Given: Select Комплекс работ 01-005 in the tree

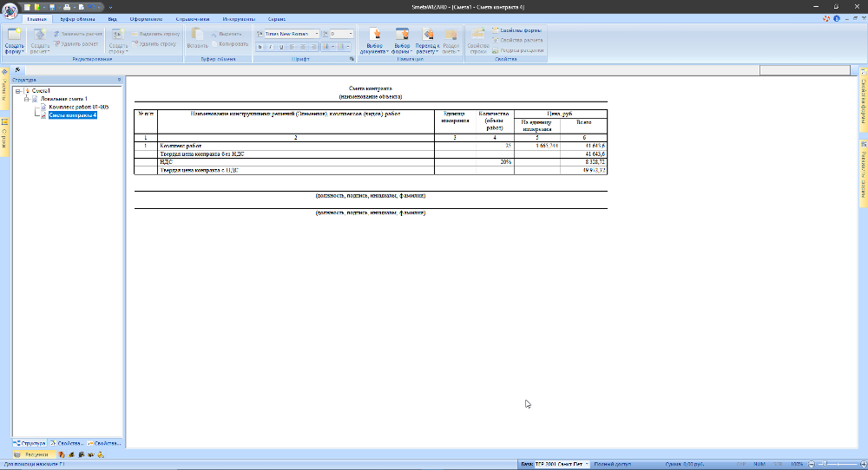Looking at the screenshot, I should point(79,107).
